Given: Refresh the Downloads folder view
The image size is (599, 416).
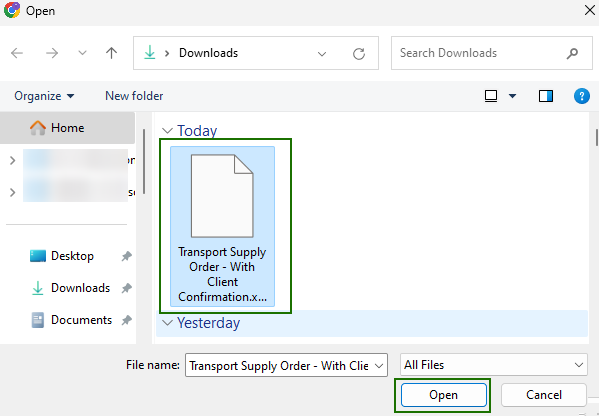Looking at the screenshot, I should tap(359, 53).
